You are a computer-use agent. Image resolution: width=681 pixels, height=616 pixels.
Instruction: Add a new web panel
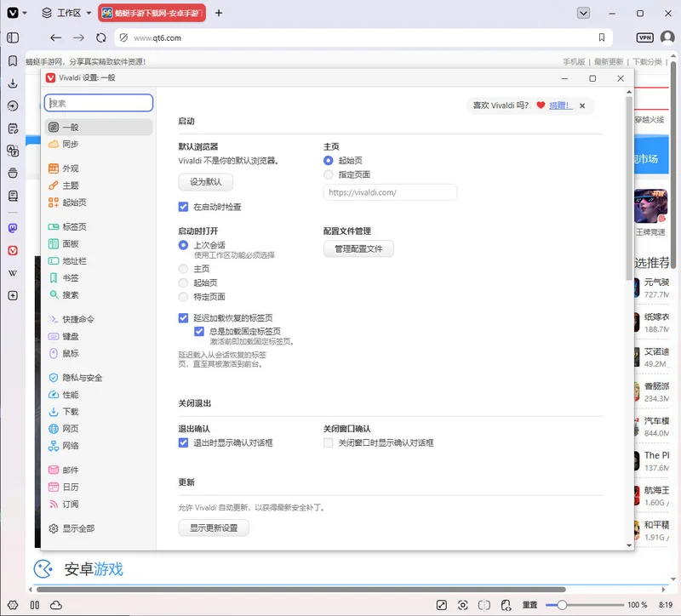(13, 295)
